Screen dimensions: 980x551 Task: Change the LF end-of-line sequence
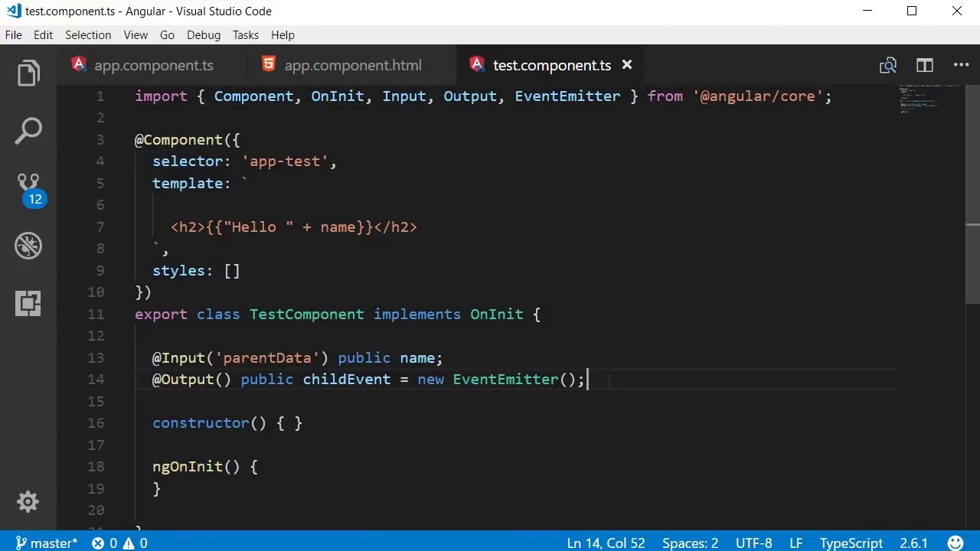[796, 543]
